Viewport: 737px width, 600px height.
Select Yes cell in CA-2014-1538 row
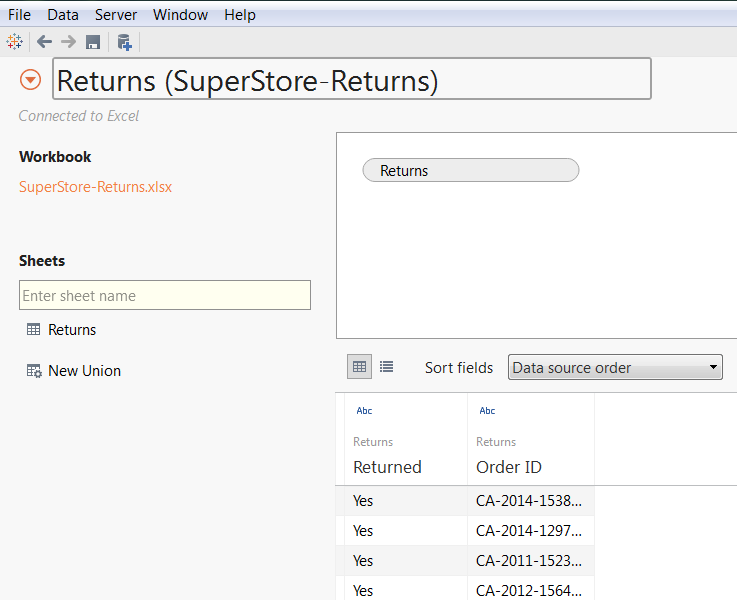pos(406,501)
